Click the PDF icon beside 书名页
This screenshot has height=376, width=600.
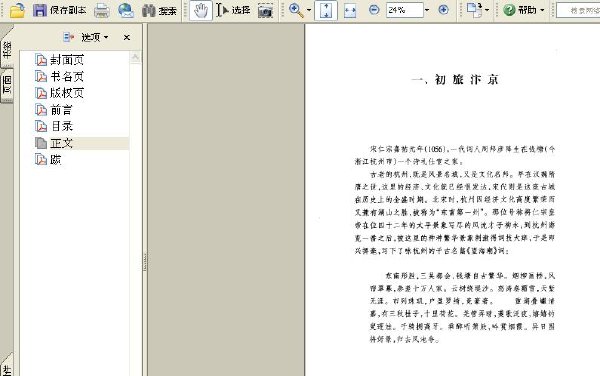click(41, 77)
